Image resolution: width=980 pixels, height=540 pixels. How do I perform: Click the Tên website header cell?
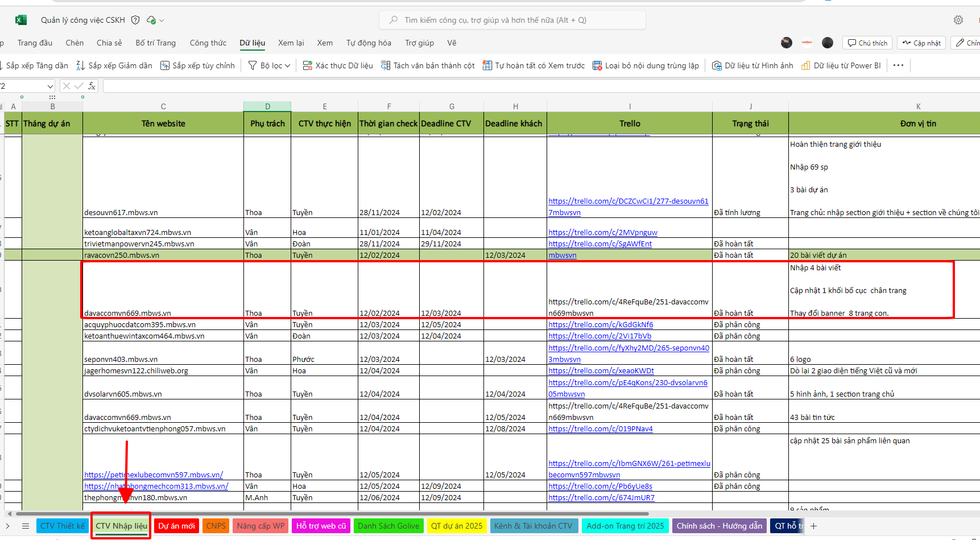pos(163,123)
